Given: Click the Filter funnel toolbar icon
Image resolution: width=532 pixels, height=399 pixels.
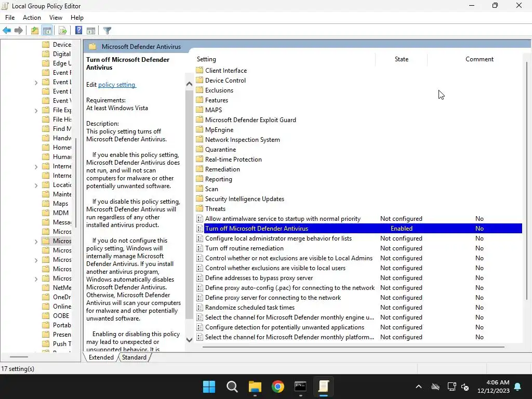Looking at the screenshot, I should (x=107, y=31).
